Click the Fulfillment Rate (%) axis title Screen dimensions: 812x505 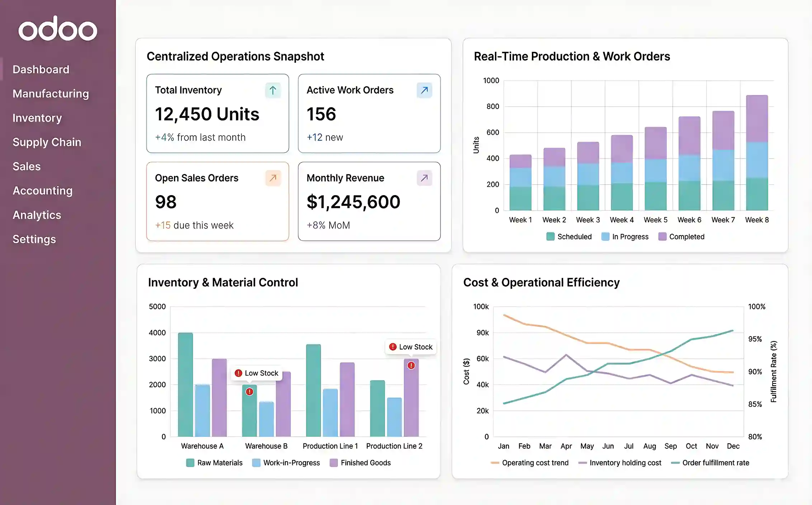[774, 372]
